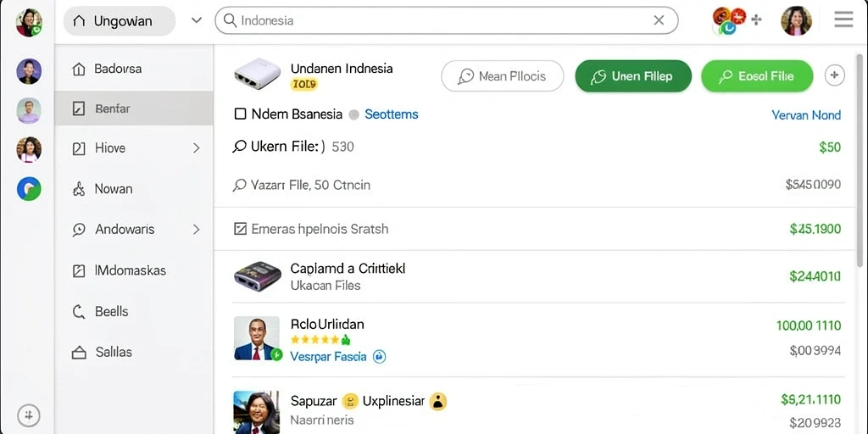Click the magnifier icon beside Ukern File
The height and width of the screenshot is (434, 868).
(239, 147)
